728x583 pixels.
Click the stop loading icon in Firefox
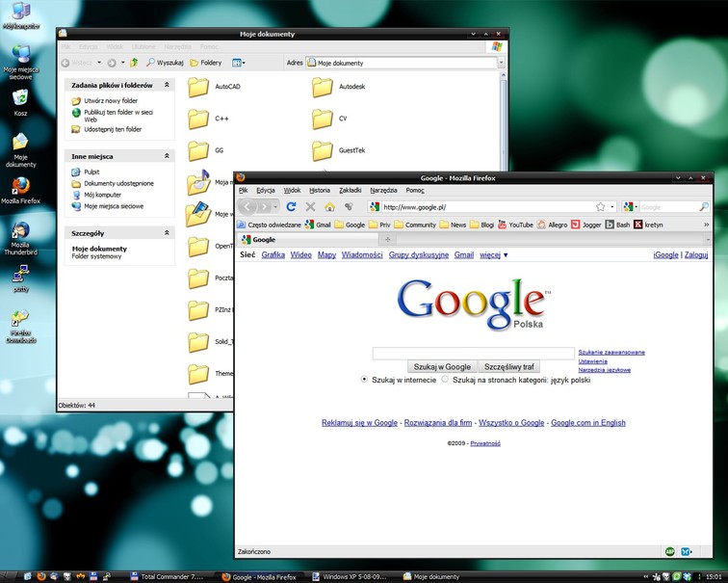click(310, 206)
